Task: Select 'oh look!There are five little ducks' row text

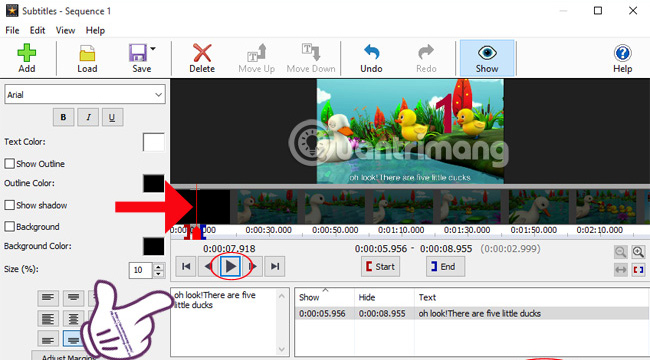Action: click(x=480, y=314)
